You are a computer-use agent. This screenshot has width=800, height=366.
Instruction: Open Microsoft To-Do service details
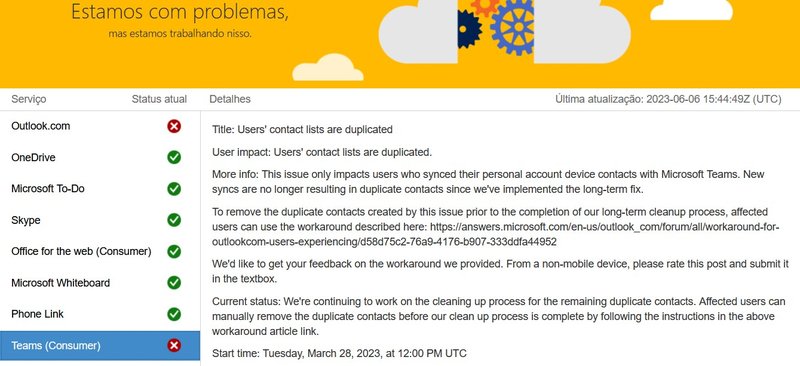point(100,189)
